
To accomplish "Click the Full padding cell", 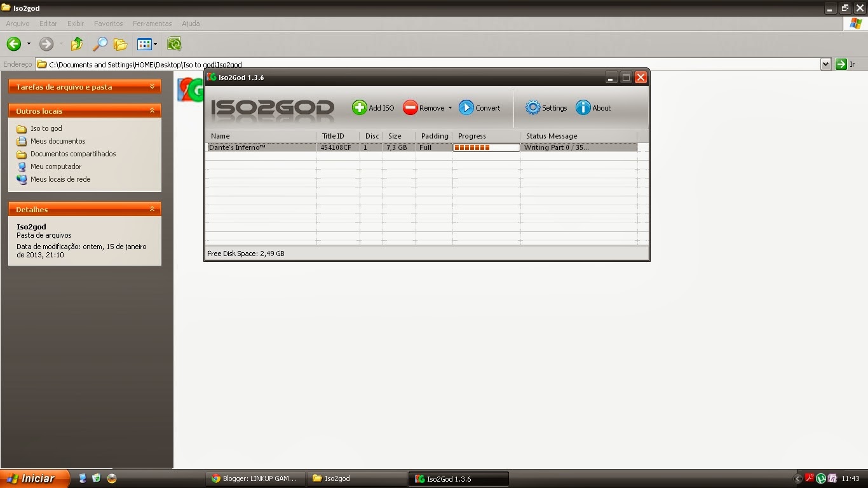I will [425, 147].
